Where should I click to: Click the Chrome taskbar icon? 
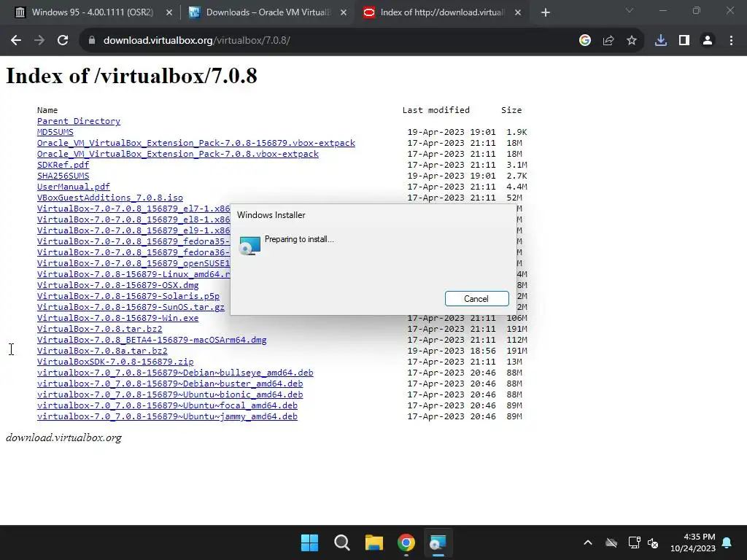[x=406, y=542]
